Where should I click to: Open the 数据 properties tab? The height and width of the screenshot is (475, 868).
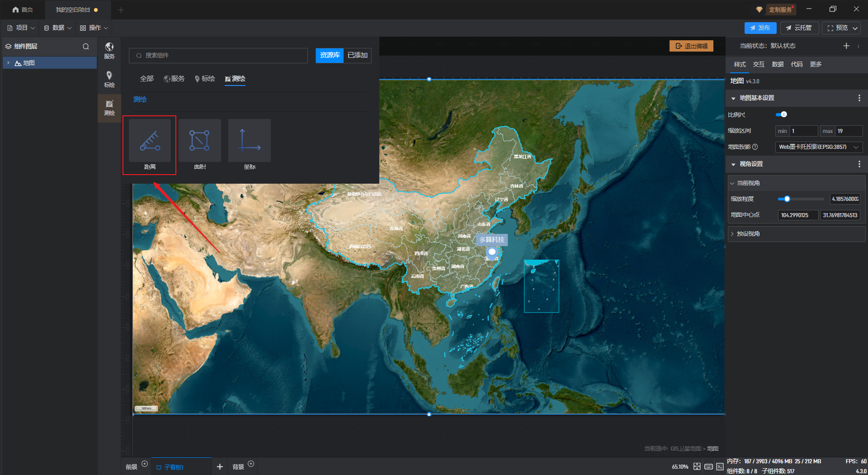tap(778, 64)
